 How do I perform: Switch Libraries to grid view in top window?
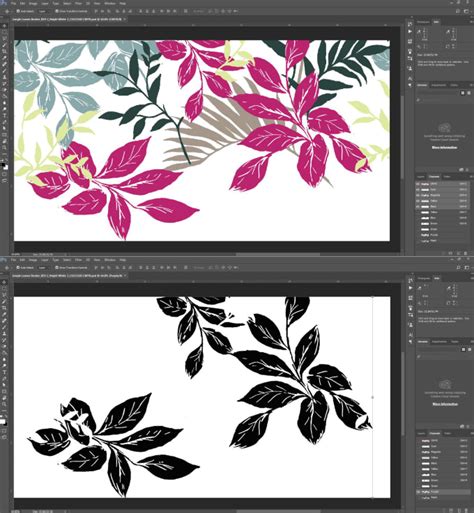pyautogui.click(x=463, y=93)
